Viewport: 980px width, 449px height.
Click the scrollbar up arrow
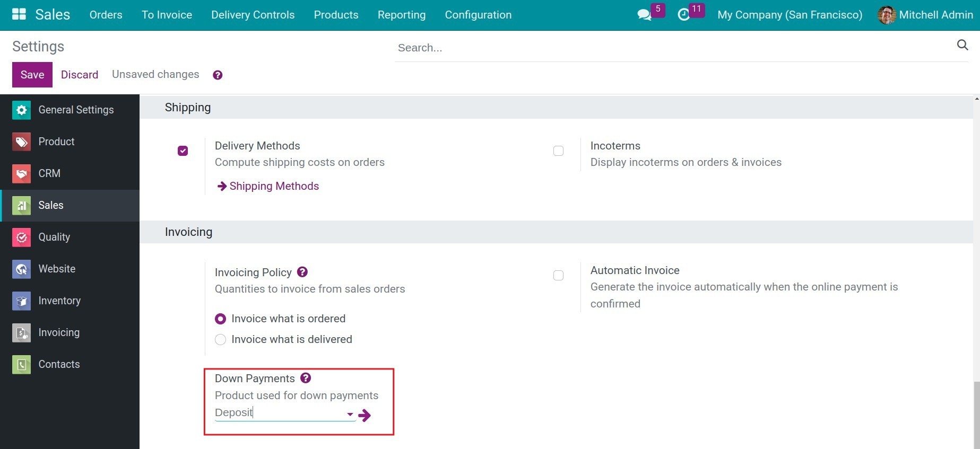(976, 98)
